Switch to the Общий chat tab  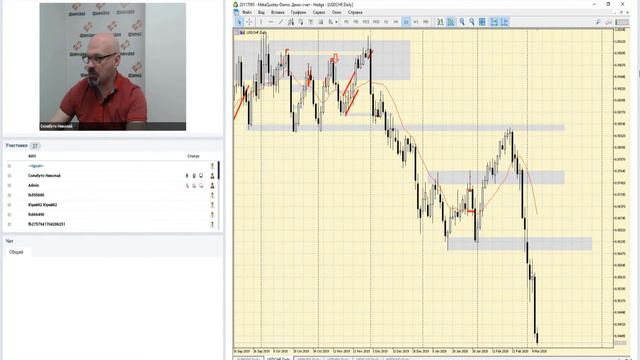(16, 252)
